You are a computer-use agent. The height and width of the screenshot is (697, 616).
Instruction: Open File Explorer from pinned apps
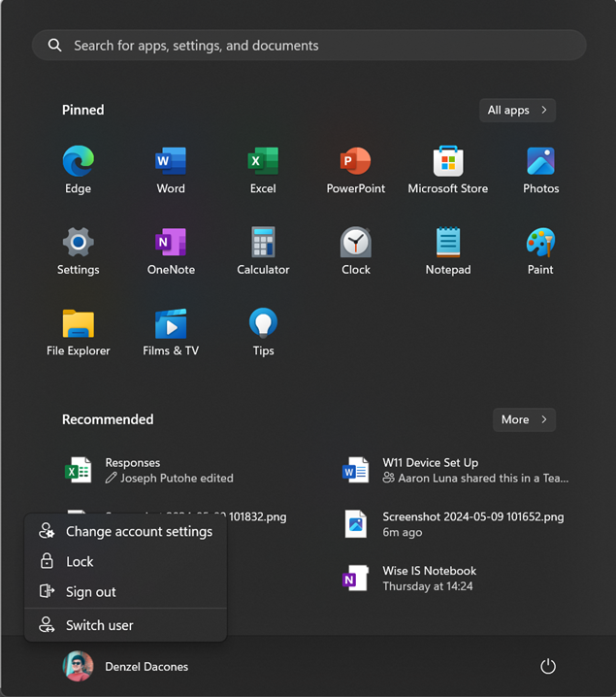point(79,323)
